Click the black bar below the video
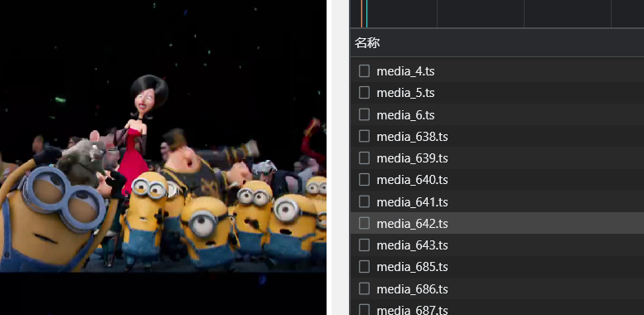The height and width of the screenshot is (315, 644). click(163, 293)
